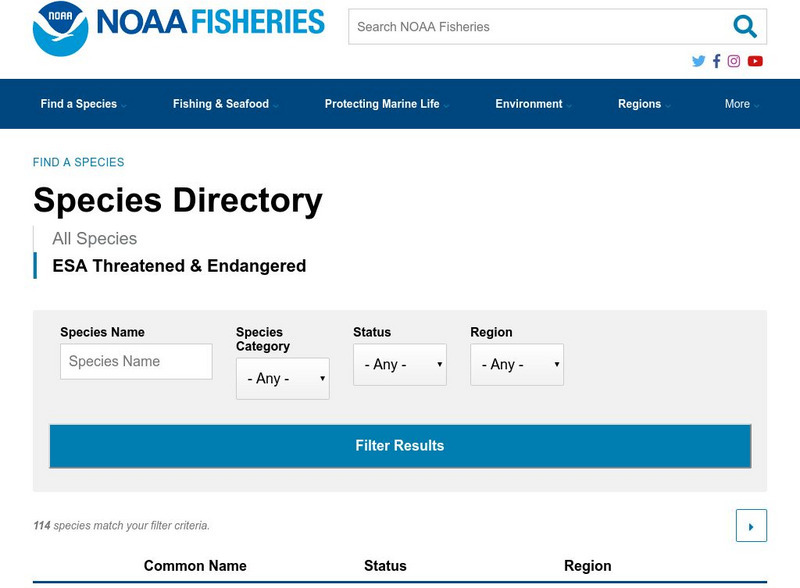Open the YouTube social icon
800x588 pixels.
pyautogui.click(x=755, y=61)
